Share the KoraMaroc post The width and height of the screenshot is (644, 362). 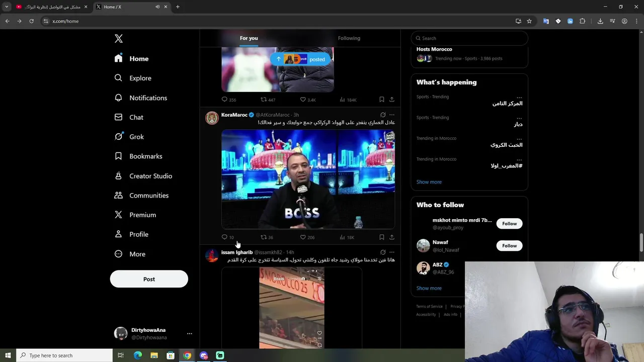point(391,237)
